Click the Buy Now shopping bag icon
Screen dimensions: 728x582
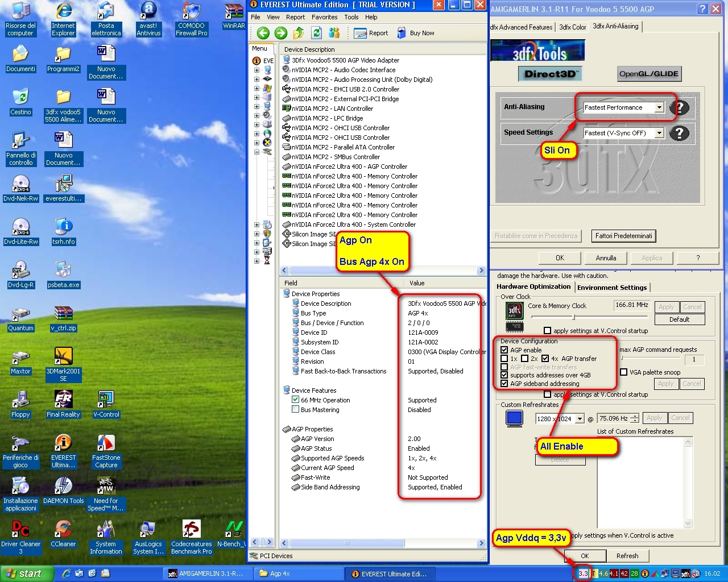402,33
